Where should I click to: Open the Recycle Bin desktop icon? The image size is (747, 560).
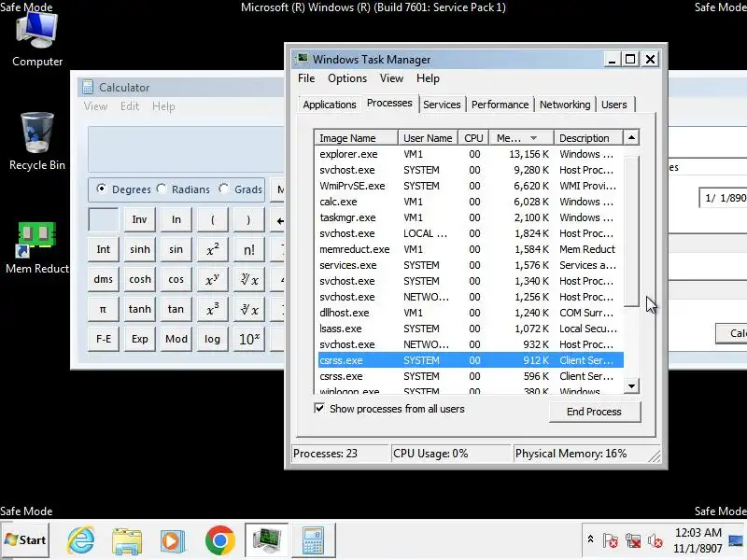click(37, 142)
